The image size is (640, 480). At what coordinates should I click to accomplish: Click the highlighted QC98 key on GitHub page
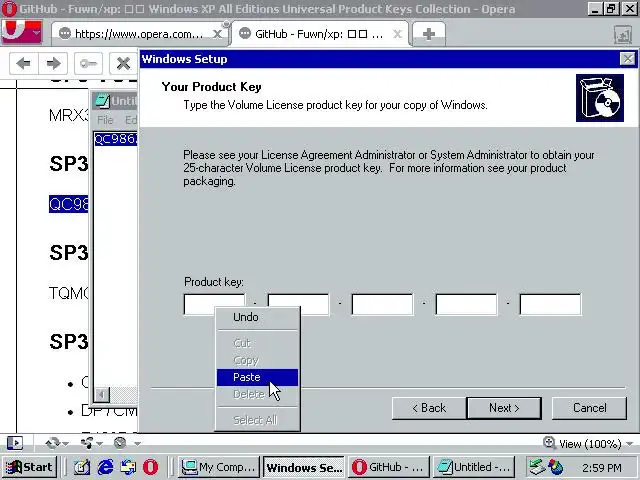coord(68,204)
